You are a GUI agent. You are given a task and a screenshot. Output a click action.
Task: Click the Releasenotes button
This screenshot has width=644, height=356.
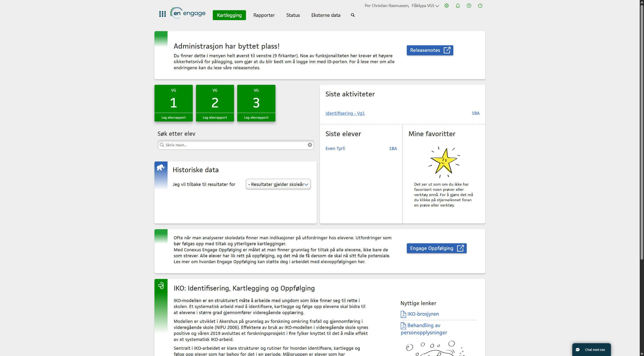click(430, 50)
